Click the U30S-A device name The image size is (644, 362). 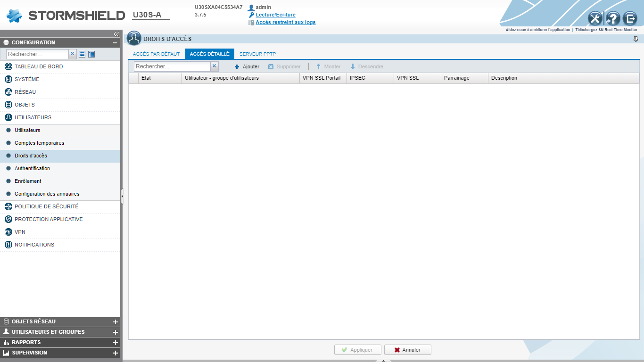(147, 15)
